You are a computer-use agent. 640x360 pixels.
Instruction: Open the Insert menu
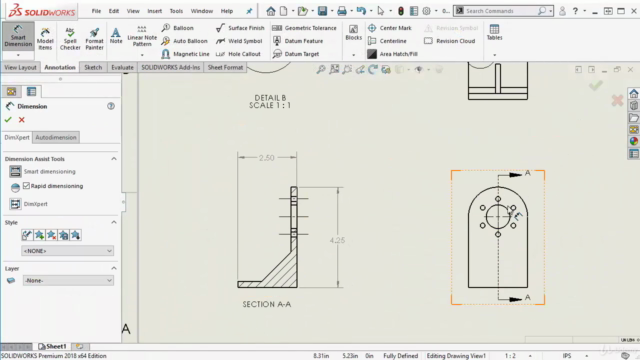point(154,11)
